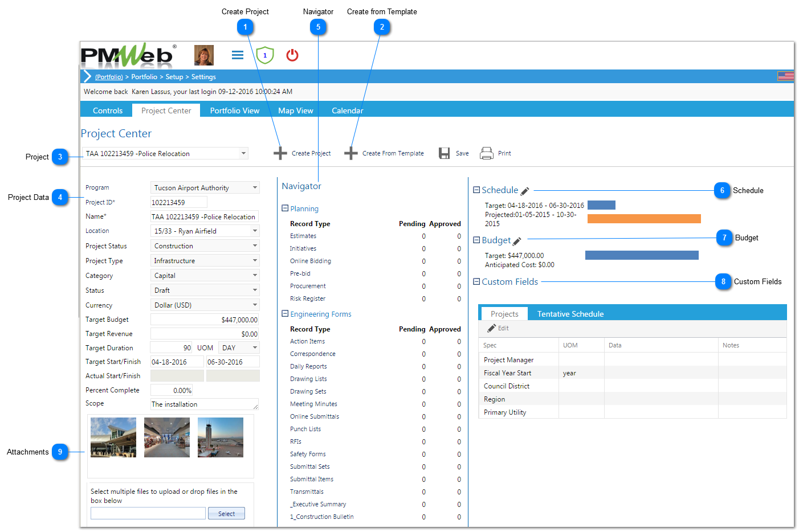The height and width of the screenshot is (532, 799).
Task: Click the blue Budget target bar
Action: coord(642,255)
